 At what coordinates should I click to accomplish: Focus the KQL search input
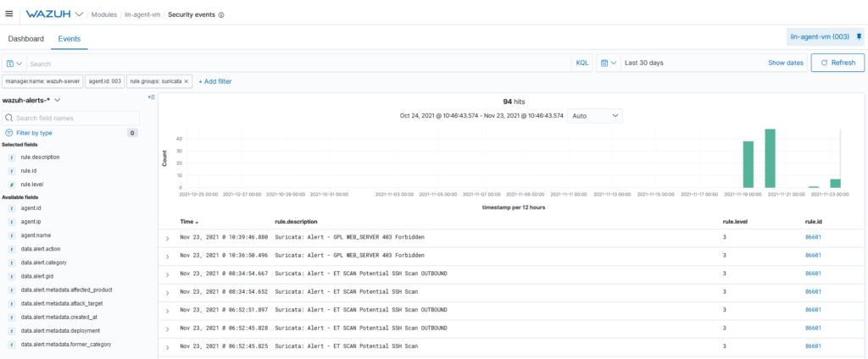[x=299, y=63]
